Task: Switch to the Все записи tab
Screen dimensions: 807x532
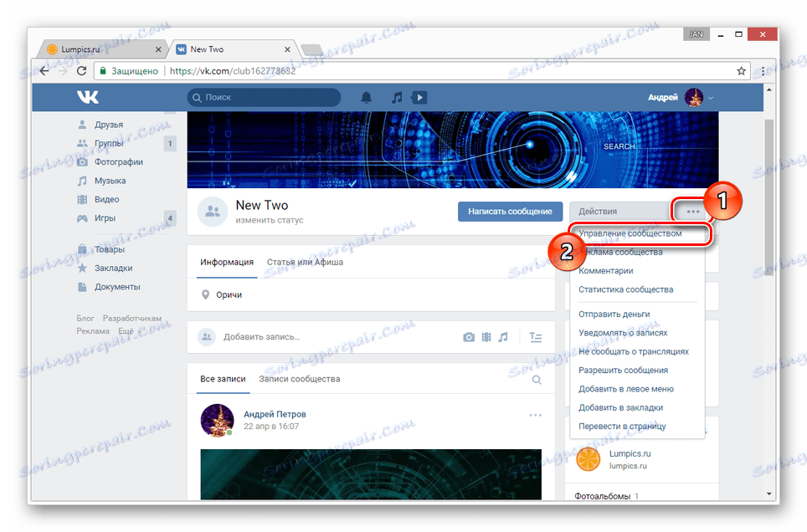Action: tap(223, 379)
